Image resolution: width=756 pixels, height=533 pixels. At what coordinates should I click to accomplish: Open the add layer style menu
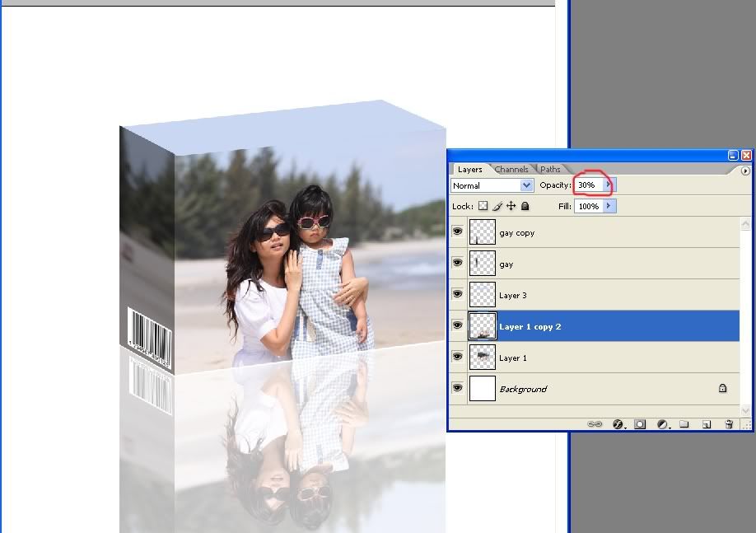pos(618,423)
